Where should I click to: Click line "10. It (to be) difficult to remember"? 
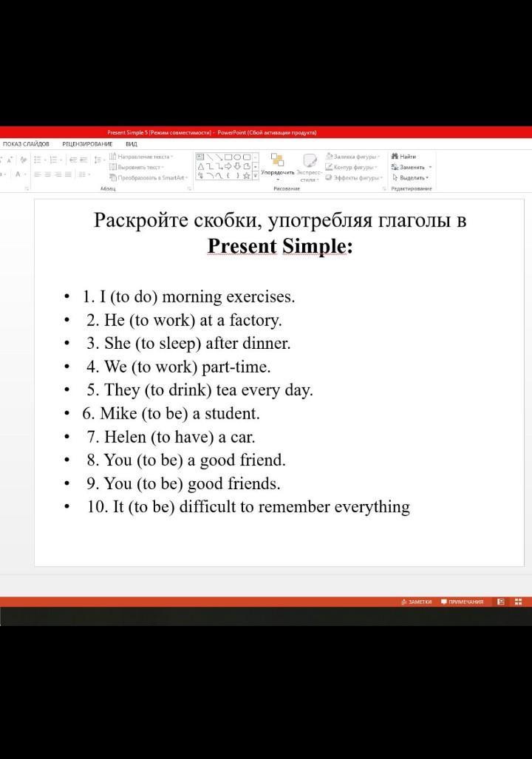point(248,507)
